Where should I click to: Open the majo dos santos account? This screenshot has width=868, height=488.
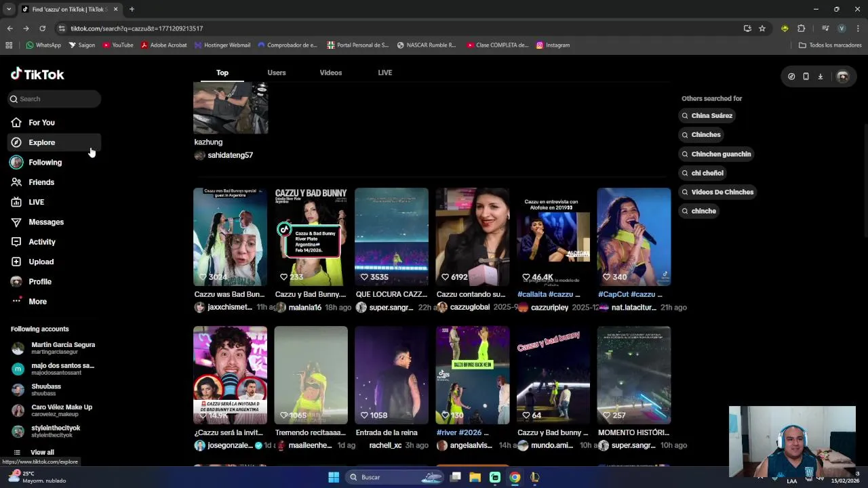pos(53,369)
